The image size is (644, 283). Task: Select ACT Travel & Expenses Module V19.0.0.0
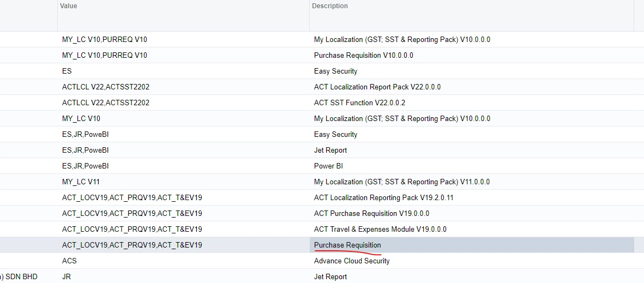tap(472, 229)
